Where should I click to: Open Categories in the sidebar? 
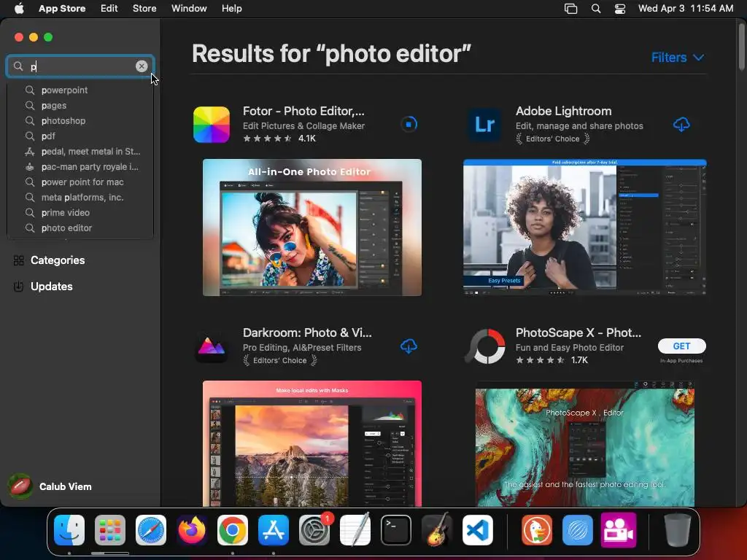point(50,260)
